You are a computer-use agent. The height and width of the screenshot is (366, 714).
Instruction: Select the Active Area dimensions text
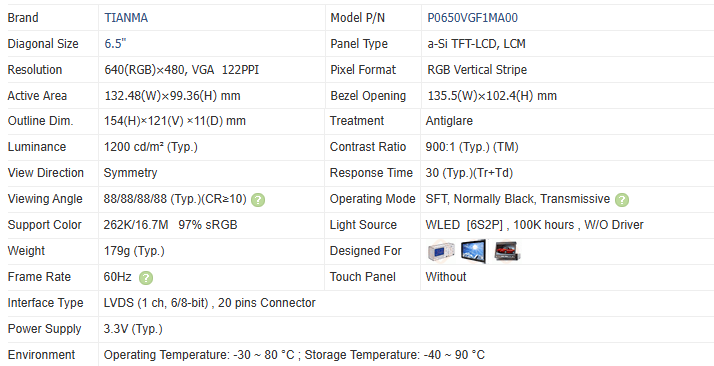[x=173, y=96]
